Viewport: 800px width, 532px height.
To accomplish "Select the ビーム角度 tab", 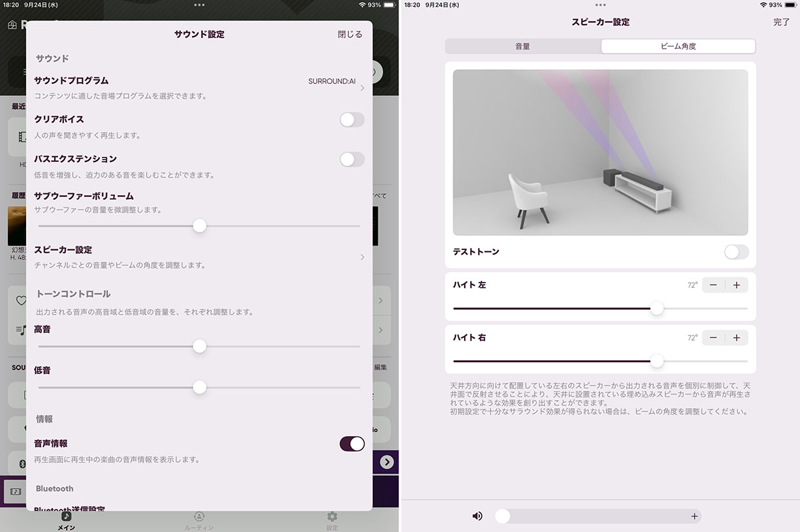I will pos(677,46).
